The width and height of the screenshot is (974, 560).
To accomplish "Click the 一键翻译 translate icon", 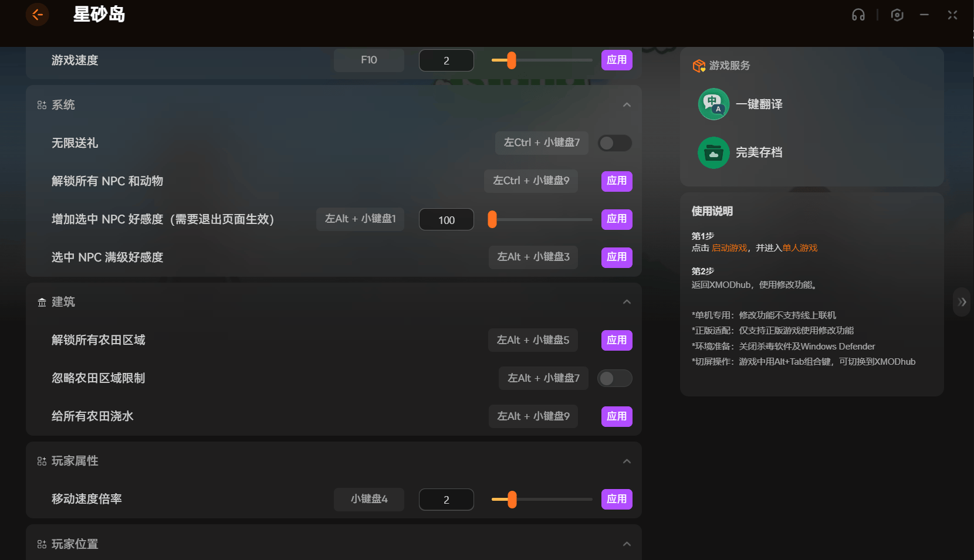I will pos(713,104).
